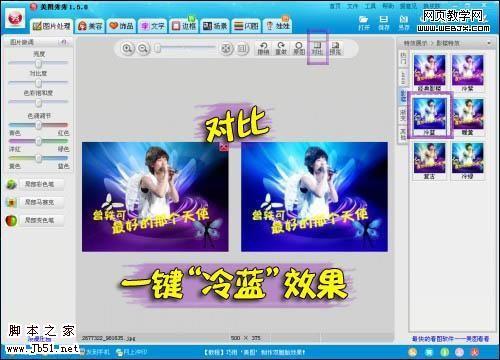This screenshot has height=360, width=500.
Task: Apply the 冷绿 effect thumbnail
Action: (x=467, y=161)
